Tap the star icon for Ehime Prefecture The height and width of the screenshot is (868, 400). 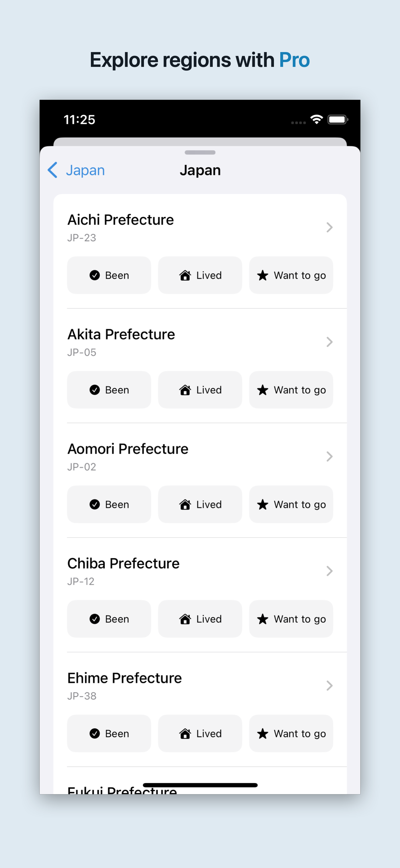(262, 734)
